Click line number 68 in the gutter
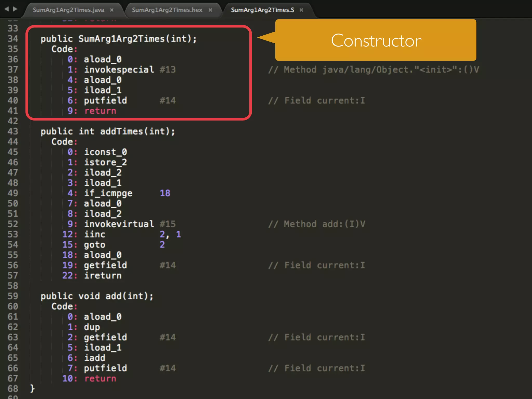Image resolution: width=532 pixels, height=399 pixels. pos(13,389)
